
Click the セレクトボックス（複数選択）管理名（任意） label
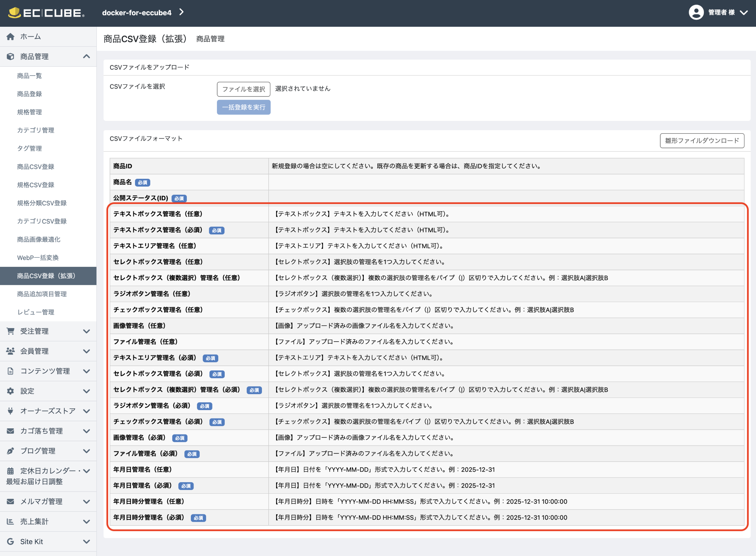(x=177, y=278)
